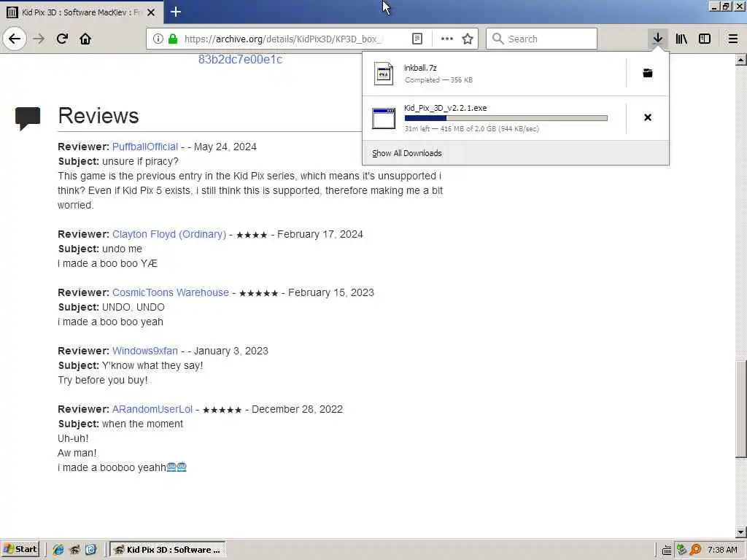The image size is (747, 560).
Task: Cancel the Kid_Pix_3D_v2.2.1.exe download
Action: point(648,117)
